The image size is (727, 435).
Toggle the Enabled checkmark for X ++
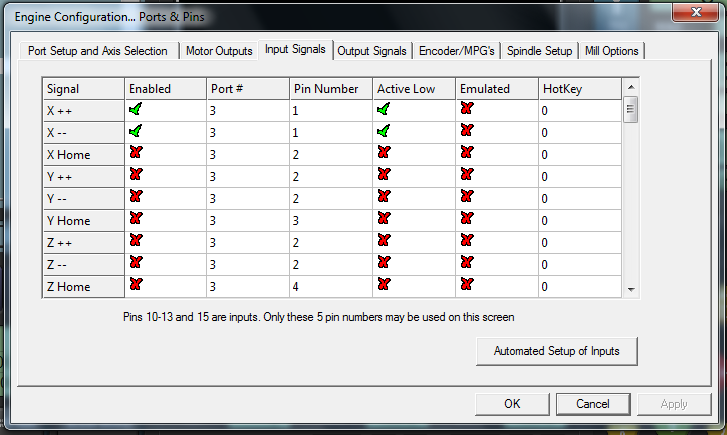[x=136, y=108]
